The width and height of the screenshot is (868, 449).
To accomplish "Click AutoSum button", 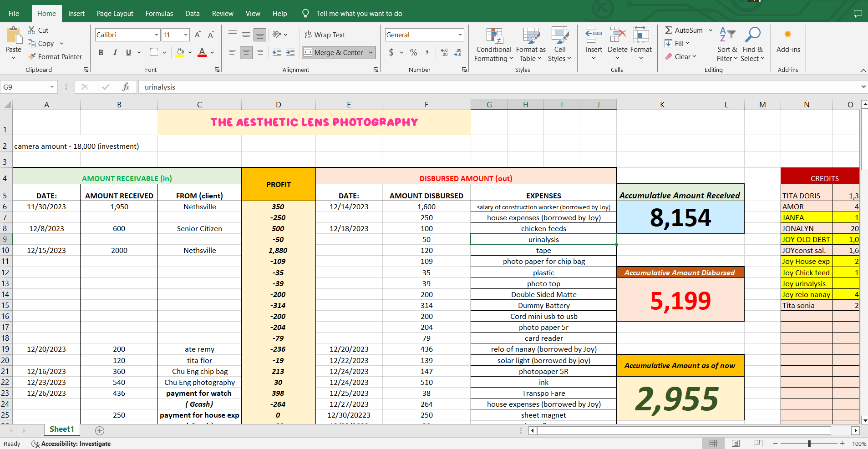I will click(x=684, y=30).
